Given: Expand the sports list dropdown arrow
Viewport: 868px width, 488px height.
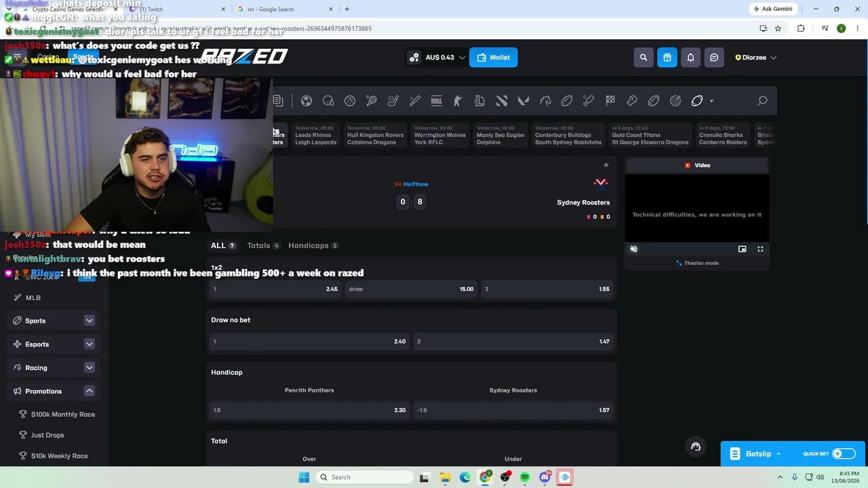Looking at the screenshot, I should (x=711, y=101).
